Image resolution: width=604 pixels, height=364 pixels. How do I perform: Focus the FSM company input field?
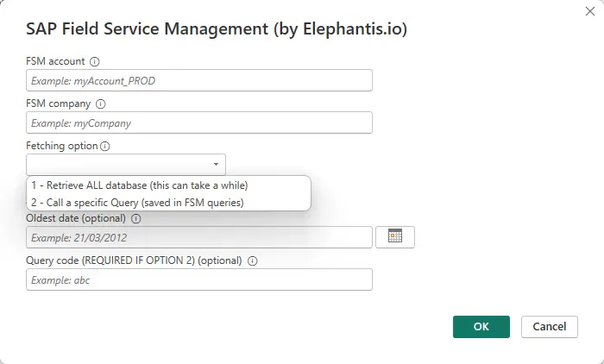(199, 122)
